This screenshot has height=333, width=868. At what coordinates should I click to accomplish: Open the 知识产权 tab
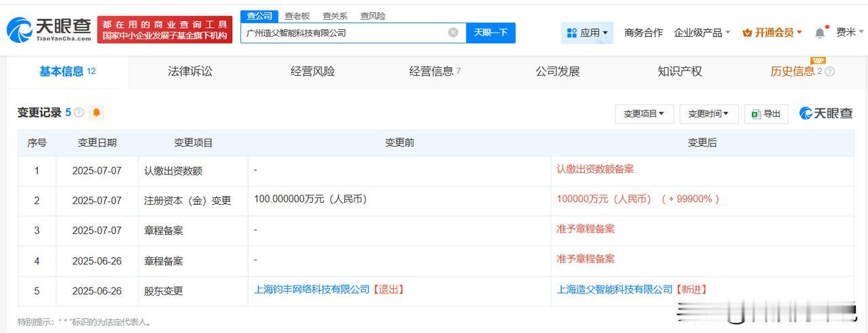pyautogui.click(x=680, y=71)
